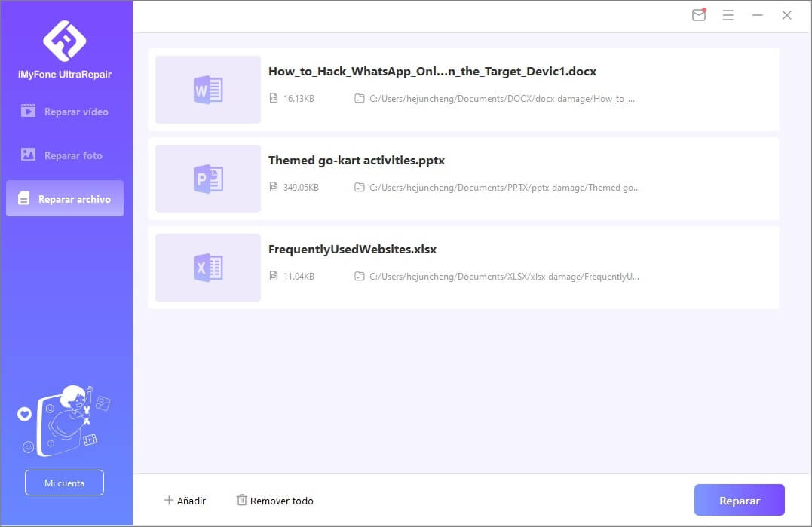
Task: Click Remover todo to clear the list
Action: tap(281, 500)
